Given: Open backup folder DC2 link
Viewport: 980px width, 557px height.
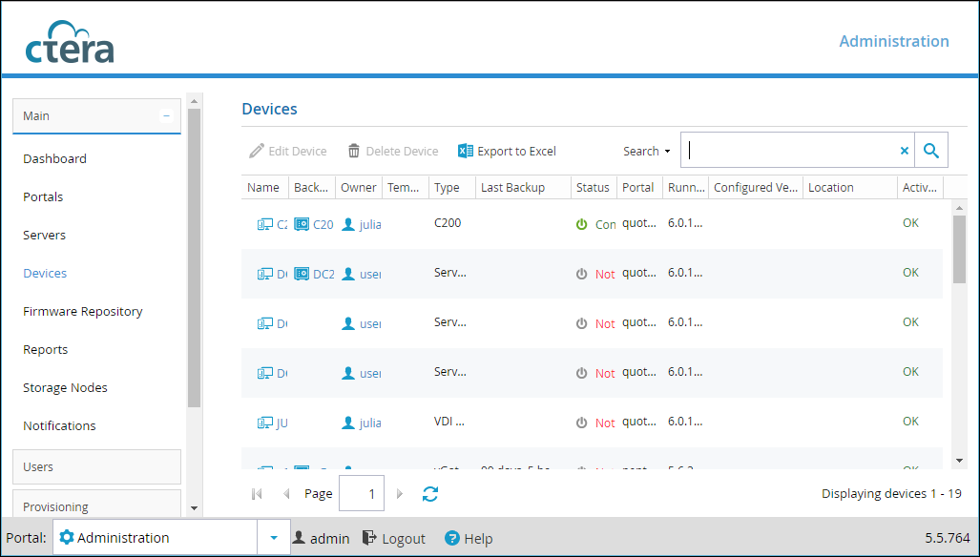Looking at the screenshot, I should [323, 274].
